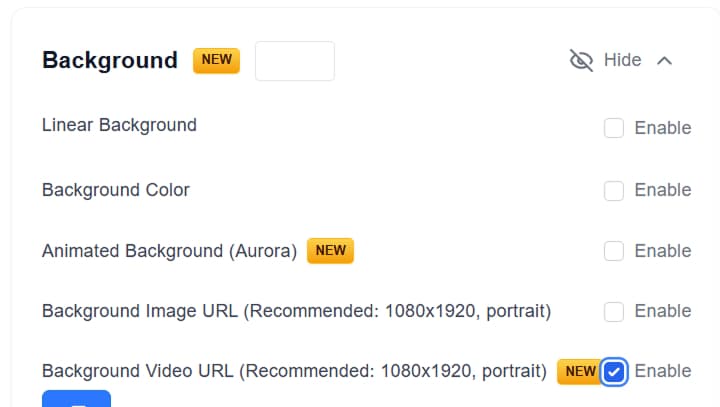
Task: Tick the Animated Background (Aurora) checkbox
Action: [x=614, y=251]
